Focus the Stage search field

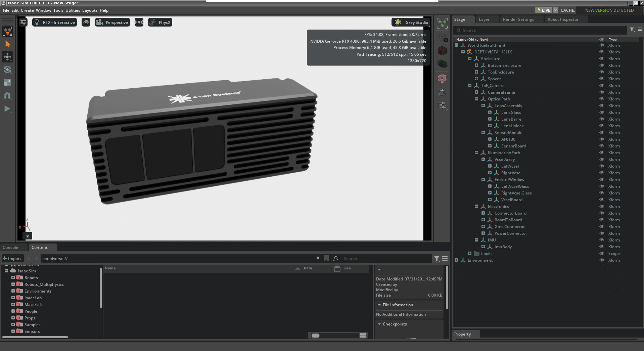[x=540, y=30]
